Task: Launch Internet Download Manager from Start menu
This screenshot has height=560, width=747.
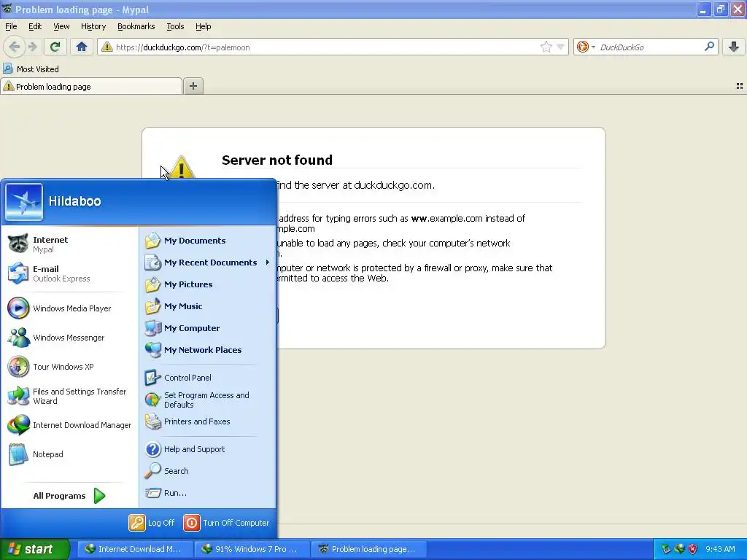Action: coord(71,425)
